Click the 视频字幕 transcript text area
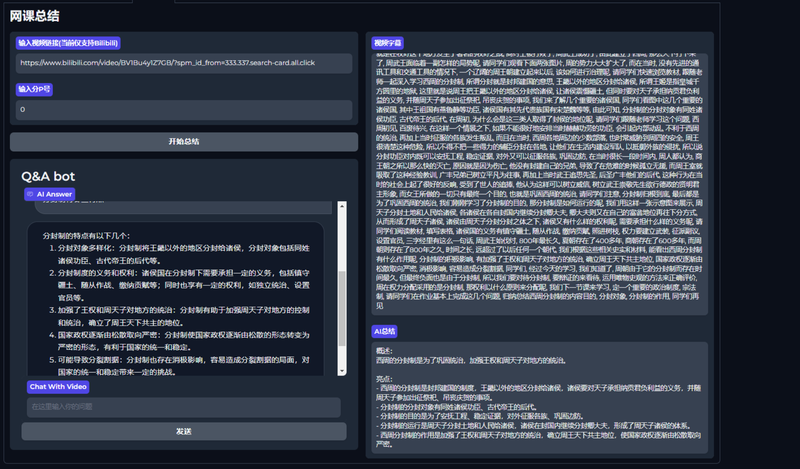The width and height of the screenshot is (800, 469). click(539, 184)
